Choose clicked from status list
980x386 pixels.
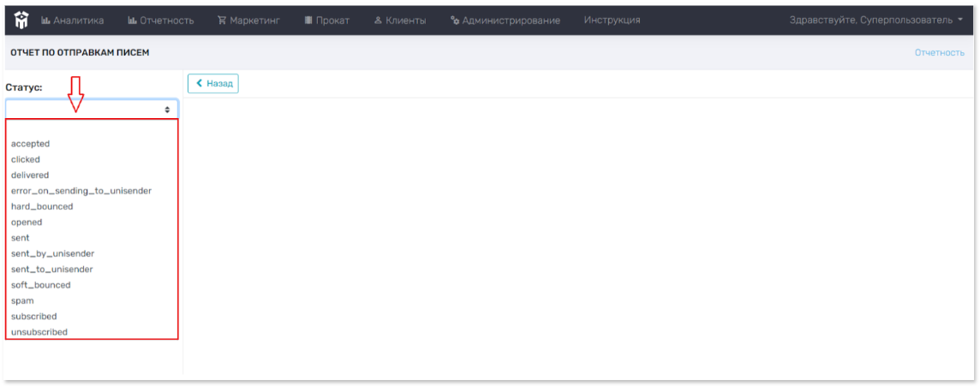point(26,159)
